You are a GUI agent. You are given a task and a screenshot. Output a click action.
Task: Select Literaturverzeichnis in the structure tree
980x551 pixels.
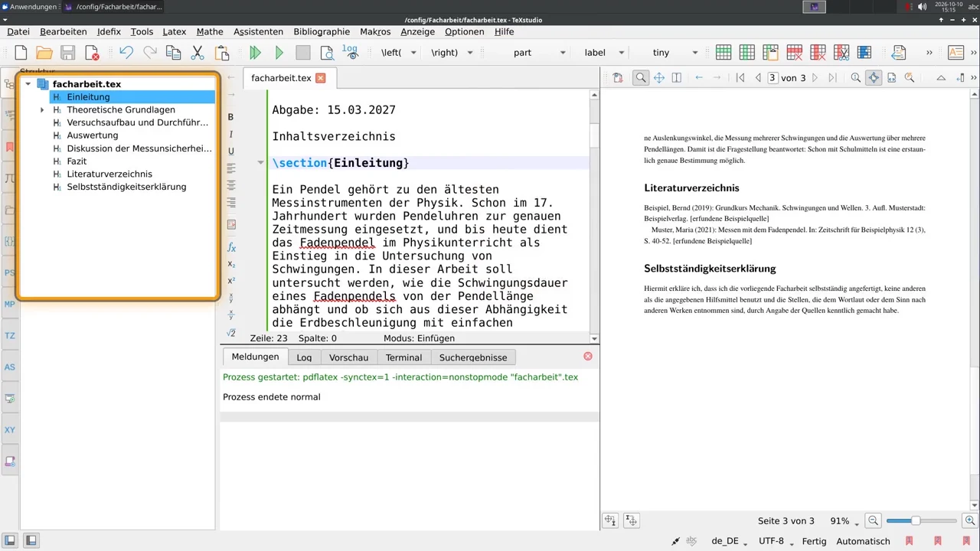(109, 174)
